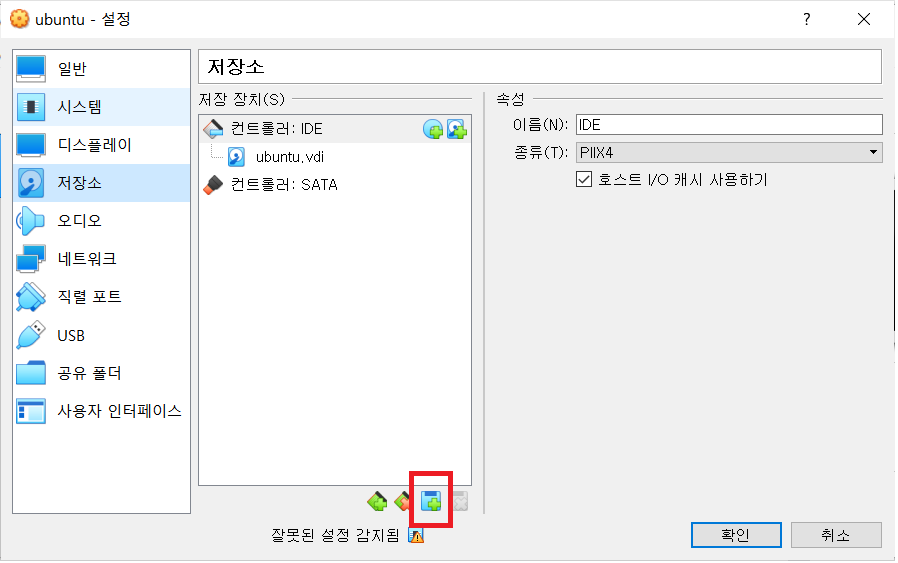Click the 이름(N) text field
Image resolution: width=898 pixels, height=563 pixels.
(728, 124)
